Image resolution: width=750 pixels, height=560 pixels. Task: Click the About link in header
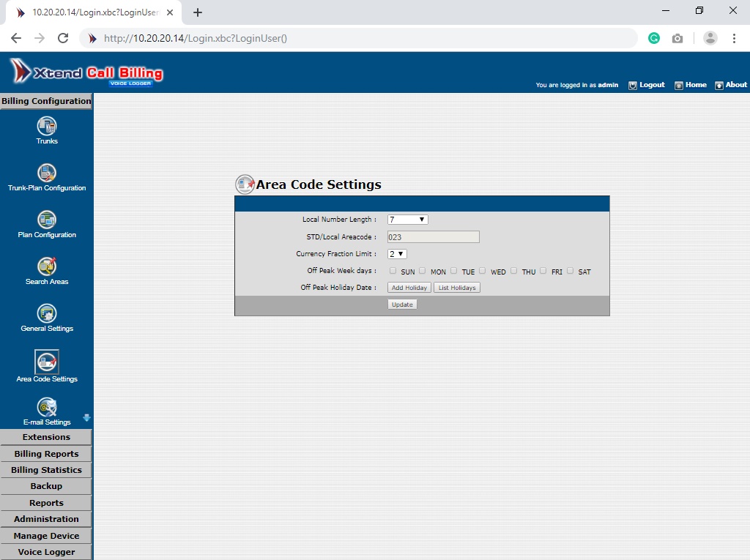click(x=736, y=85)
